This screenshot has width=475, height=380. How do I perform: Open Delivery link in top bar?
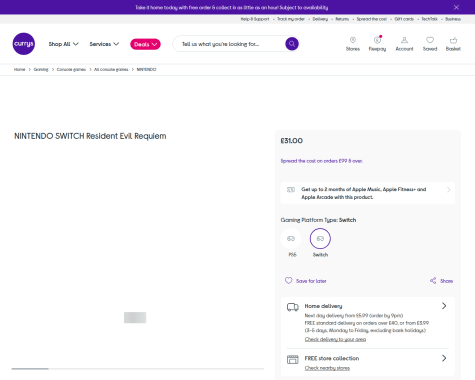click(320, 19)
